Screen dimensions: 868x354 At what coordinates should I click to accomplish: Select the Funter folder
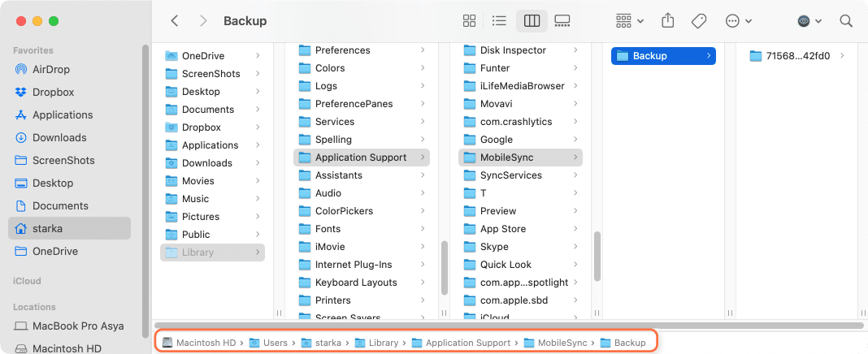click(520, 68)
